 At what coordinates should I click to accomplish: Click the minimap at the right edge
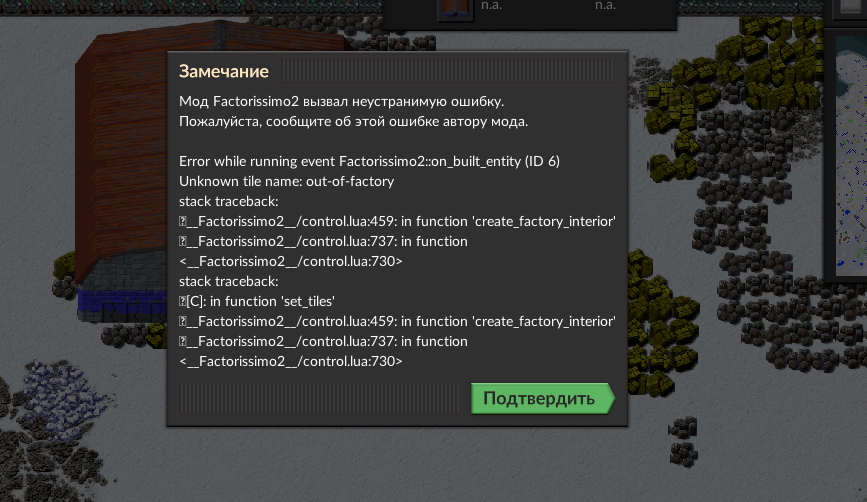point(851,156)
